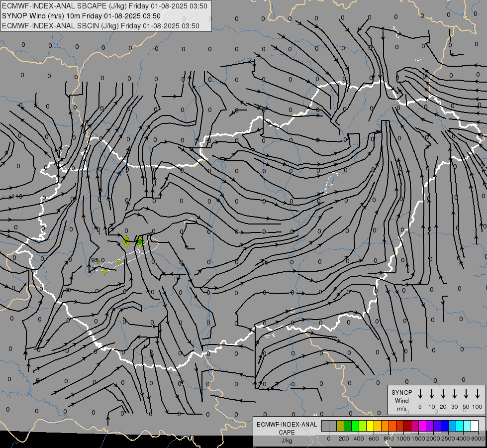Screen dimensions: 487x448
Task: Click the 200 tick label on CAPE scale
Action: click(344, 439)
